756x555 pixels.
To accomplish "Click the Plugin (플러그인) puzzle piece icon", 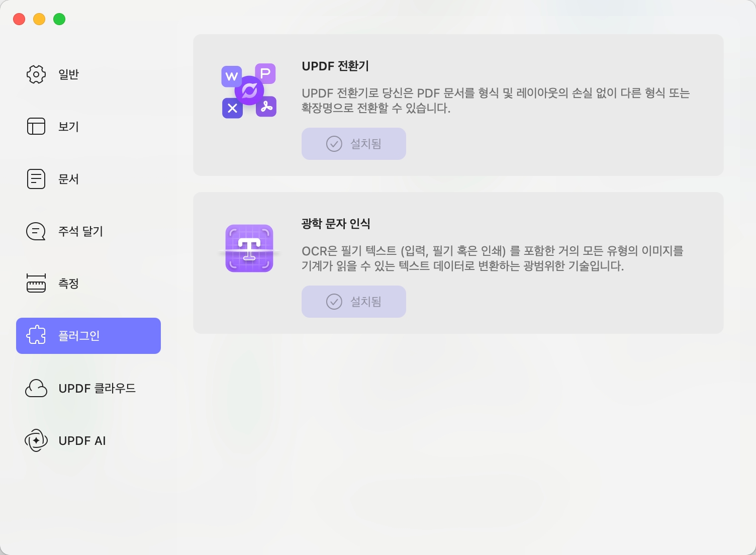I will pos(36,336).
